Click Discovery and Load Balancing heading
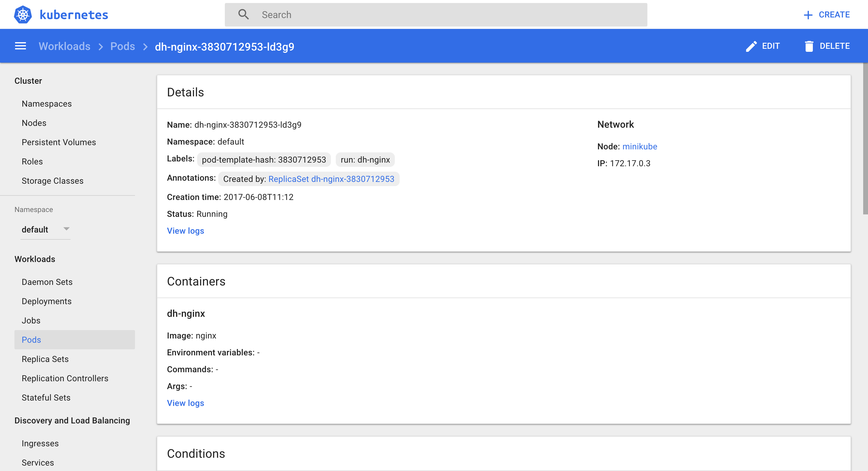The width and height of the screenshot is (868, 471). [72, 420]
